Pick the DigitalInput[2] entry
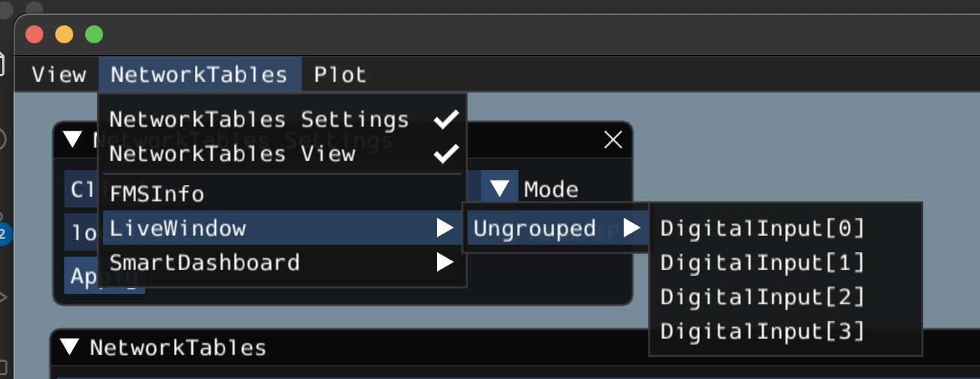Image resolution: width=980 pixels, height=379 pixels. (762, 297)
